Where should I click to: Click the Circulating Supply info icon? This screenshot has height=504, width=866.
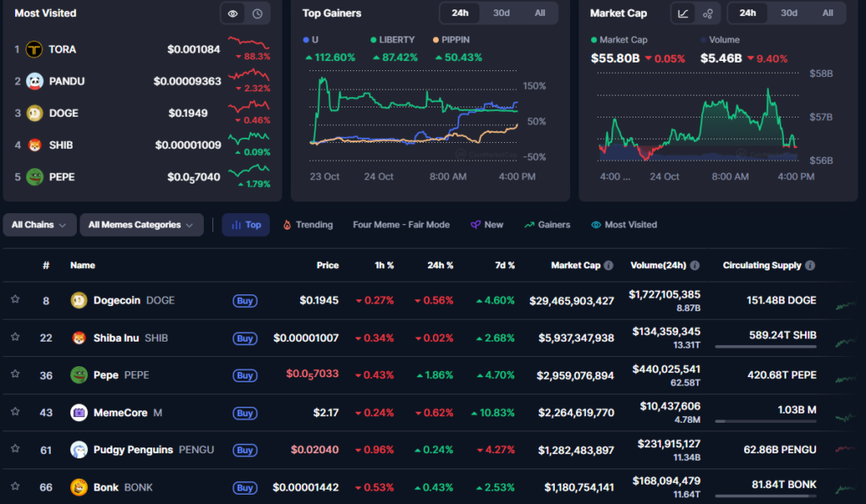(810, 266)
